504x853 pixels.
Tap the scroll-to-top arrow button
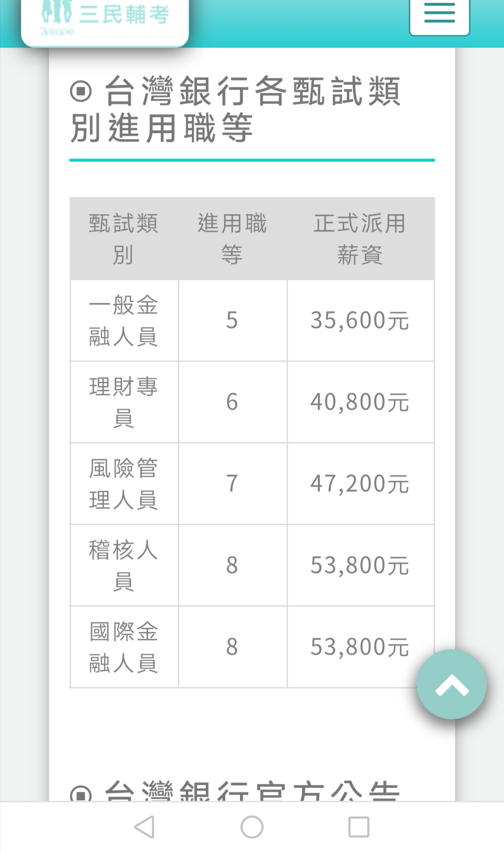451,684
